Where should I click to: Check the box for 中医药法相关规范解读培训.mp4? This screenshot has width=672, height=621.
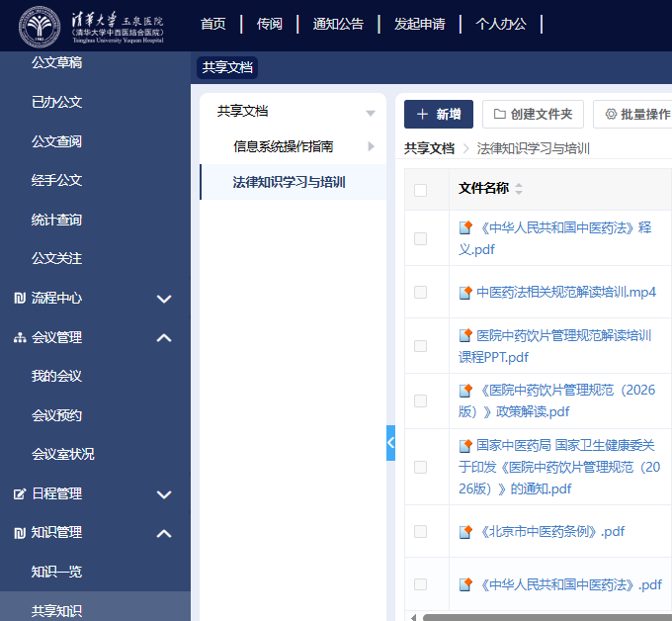[x=420, y=293]
